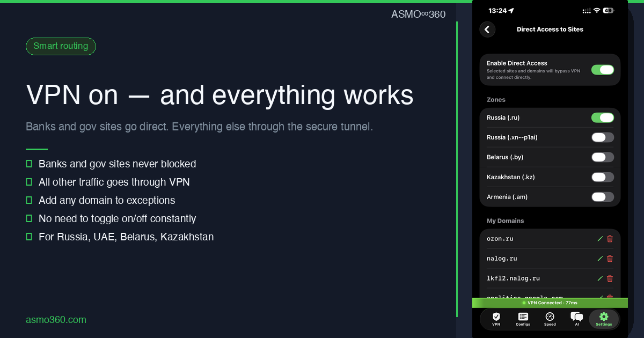Toggle on Kazakhstan (.kz) zone
The width and height of the screenshot is (644, 338).
603,177
